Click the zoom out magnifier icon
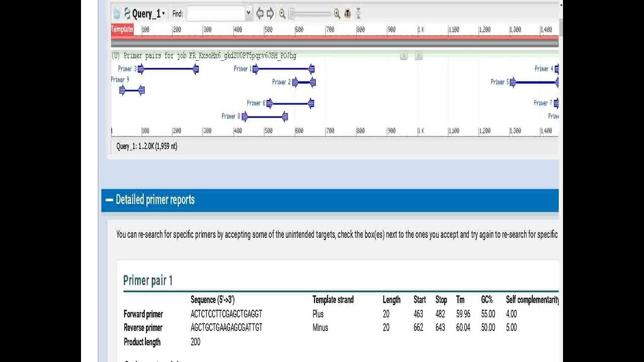This screenshot has height=362, width=644. [282, 14]
